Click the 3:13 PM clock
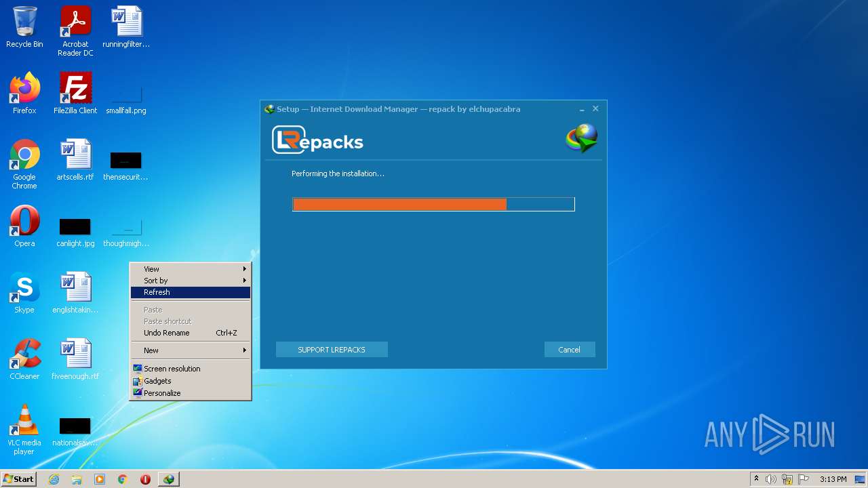 (x=833, y=479)
